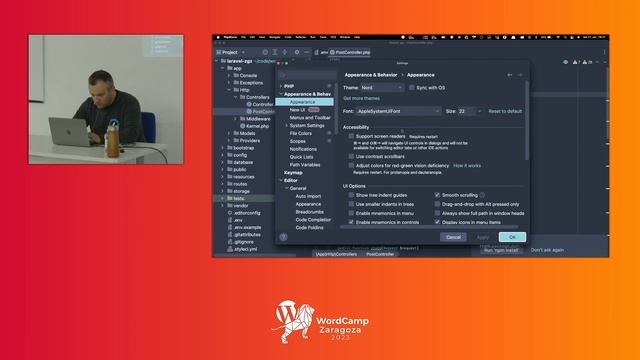This screenshot has width=640, height=360.
Task: Hide the Project panel with the minus icon
Action: coord(307,52)
